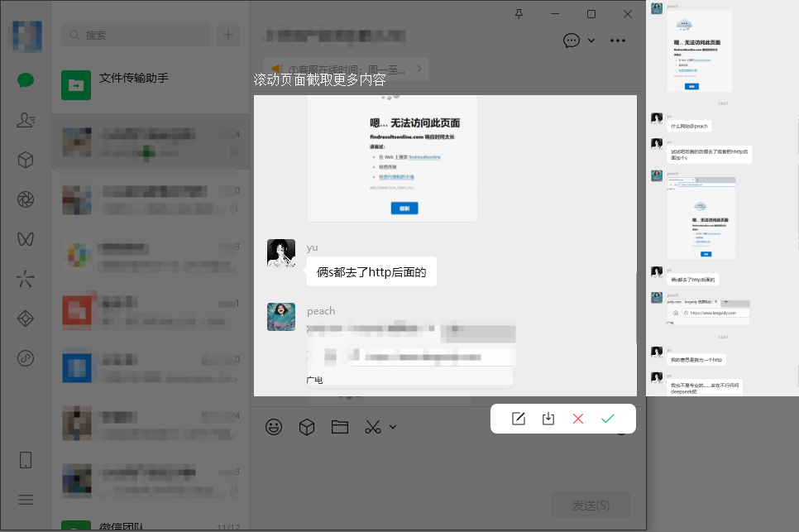Open the emoji picker in the chat toolbar
Screen dimensions: 799x532
[274, 427]
